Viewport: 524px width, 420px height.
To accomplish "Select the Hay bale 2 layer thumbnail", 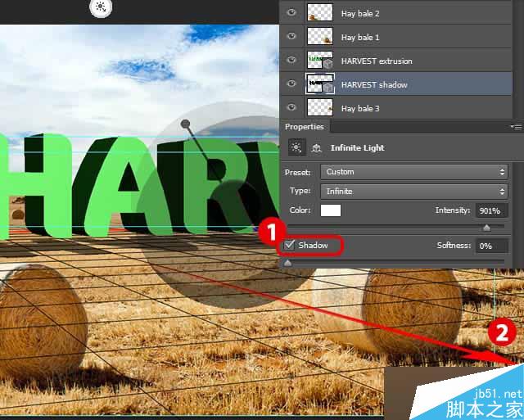I will click(320, 12).
